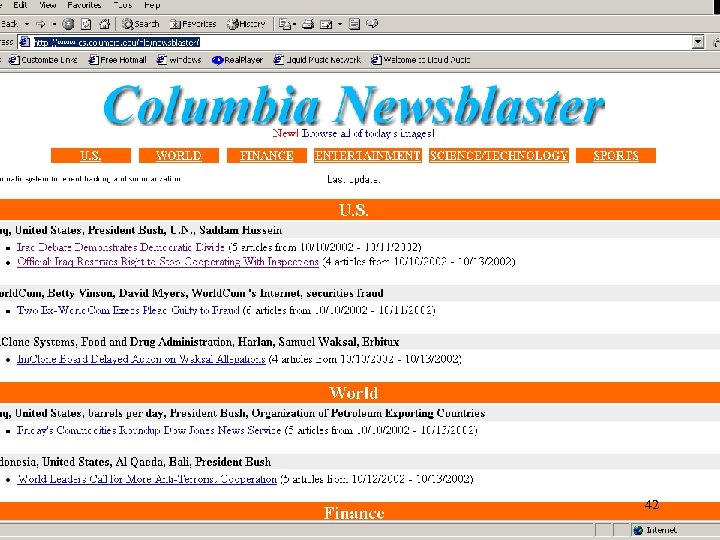This screenshot has height=540, width=720.
Task: Open the Help menu
Action: pos(152,5)
